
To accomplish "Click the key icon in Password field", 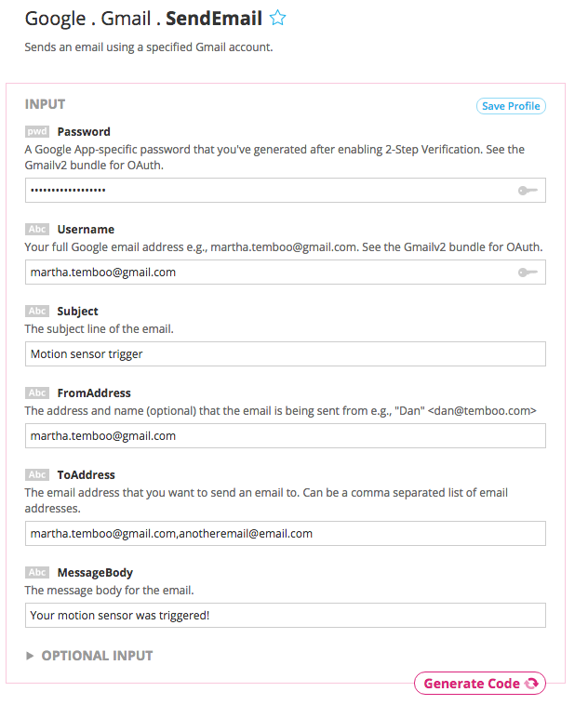I will click(x=528, y=191).
